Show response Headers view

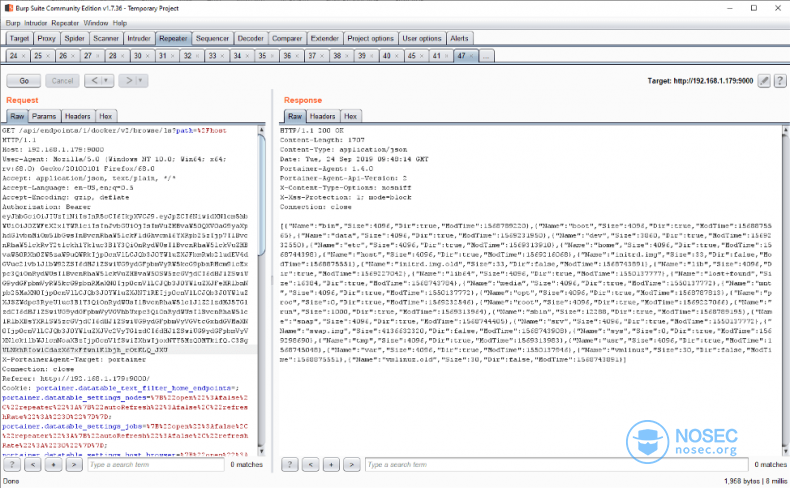pos(322,116)
